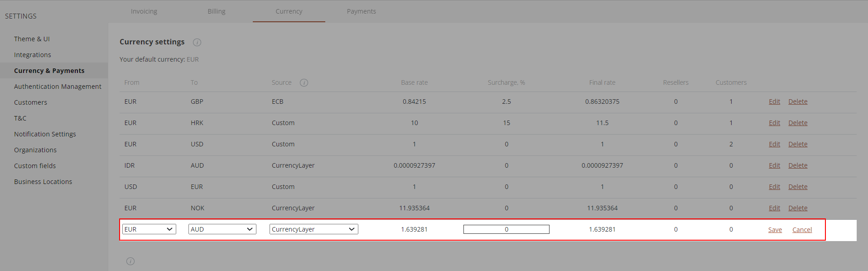Open the Currency settings info icon
This screenshot has height=271, width=868.
pyautogui.click(x=197, y=42)
